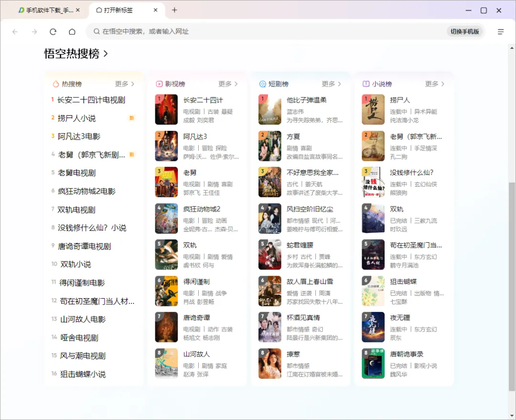This screenshot has width=516, height=420.
Task: Click hot search 山河故人电影
Action: pyautogui.click(x=83, y=319)
